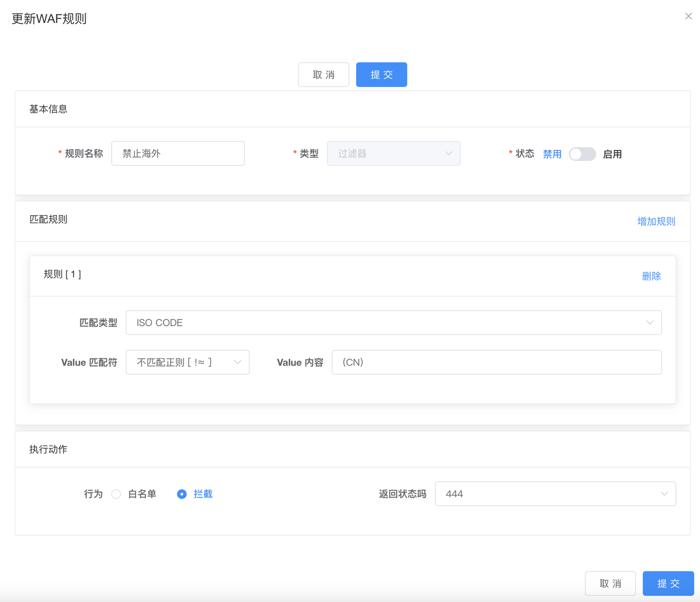This screenshot has width=700, height=602.
Task: Click the chevron arrow in 返回状态吗 field
Action: (x=664, y=494)
